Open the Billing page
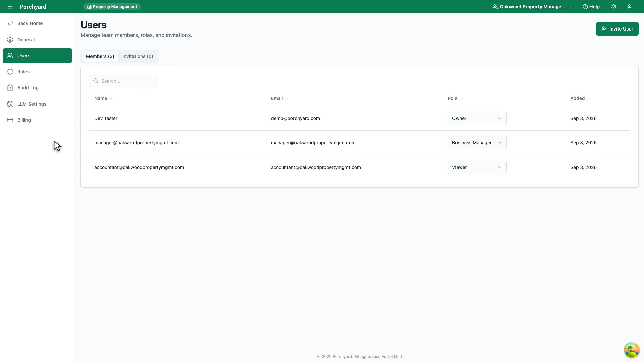The image size is (644, 362). tap(37, 120)
